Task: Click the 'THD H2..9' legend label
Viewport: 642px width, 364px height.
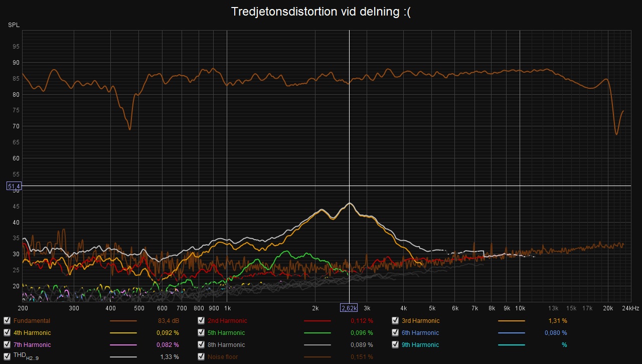Action: pos(26,357)
